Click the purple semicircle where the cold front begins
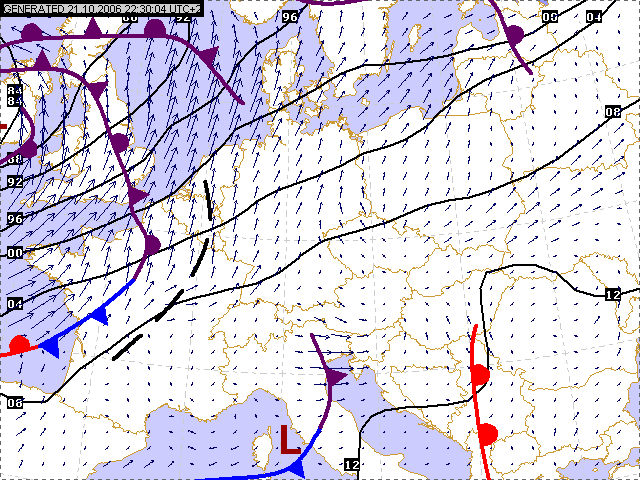Viewport: 640px width, 480px height. [151, 245]
